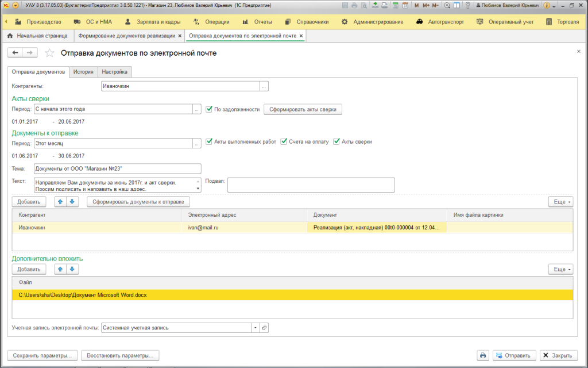Click Восстановить параметры button
588x368 pixels.
[120, 355]
